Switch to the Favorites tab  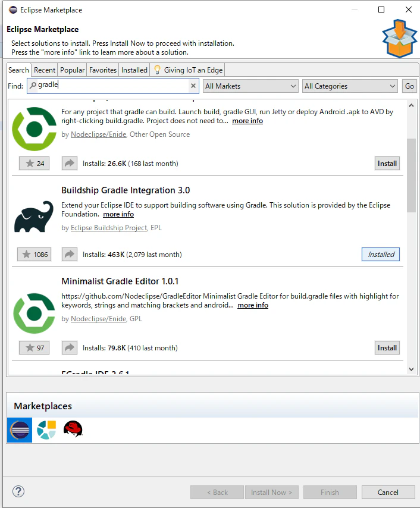tap(103, 70)
